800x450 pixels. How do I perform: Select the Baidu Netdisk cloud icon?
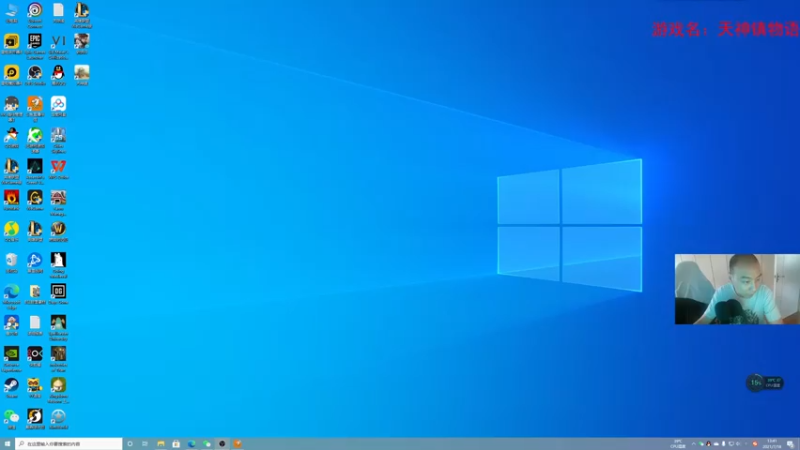[x=58, y=106]
